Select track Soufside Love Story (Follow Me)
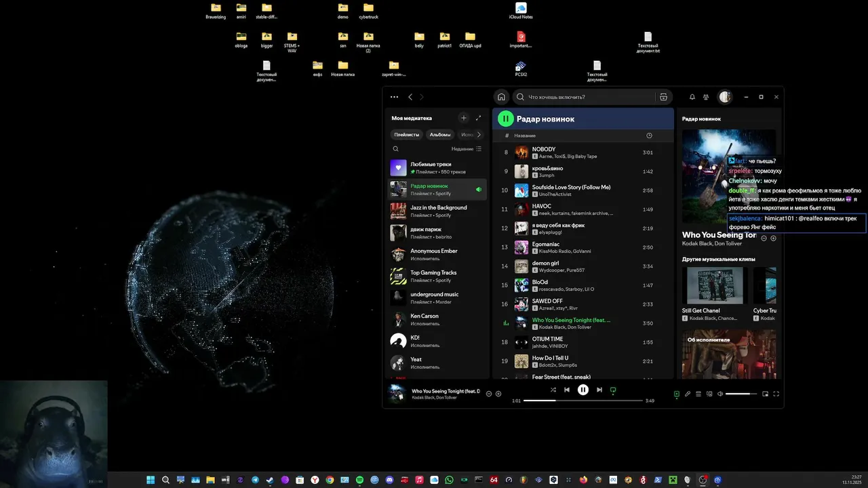The width and height of the screenshot is (868, 488). point(583,190)
